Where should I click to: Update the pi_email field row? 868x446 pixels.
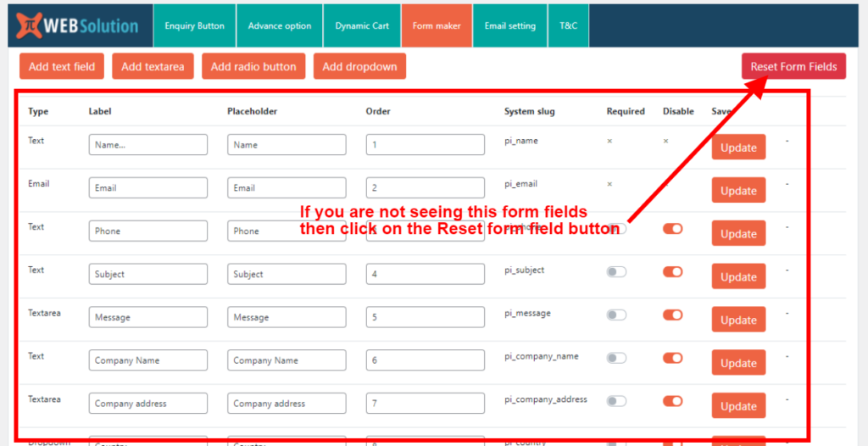pyautogui.click(x=738, y=191)
